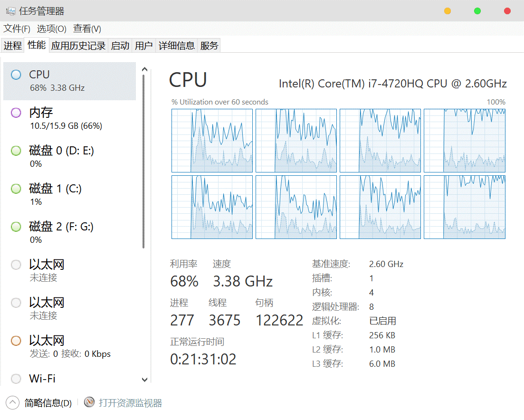Switch to the 进程 tab

(x=13, y=46)
